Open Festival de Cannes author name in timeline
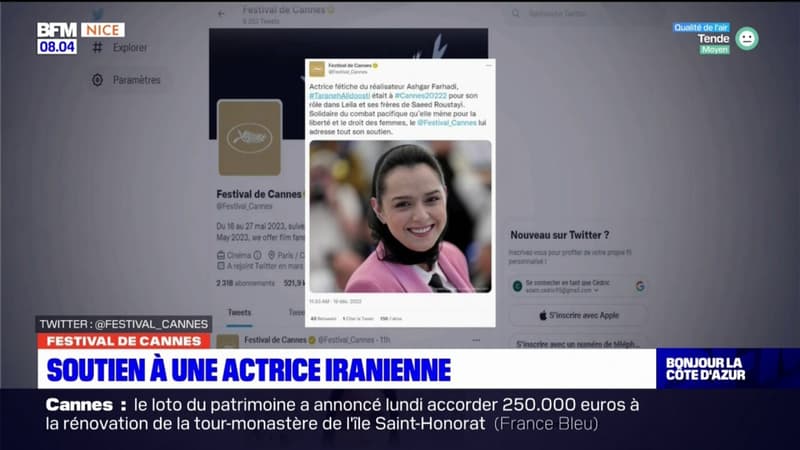800x450 pixels. point(276,340)
